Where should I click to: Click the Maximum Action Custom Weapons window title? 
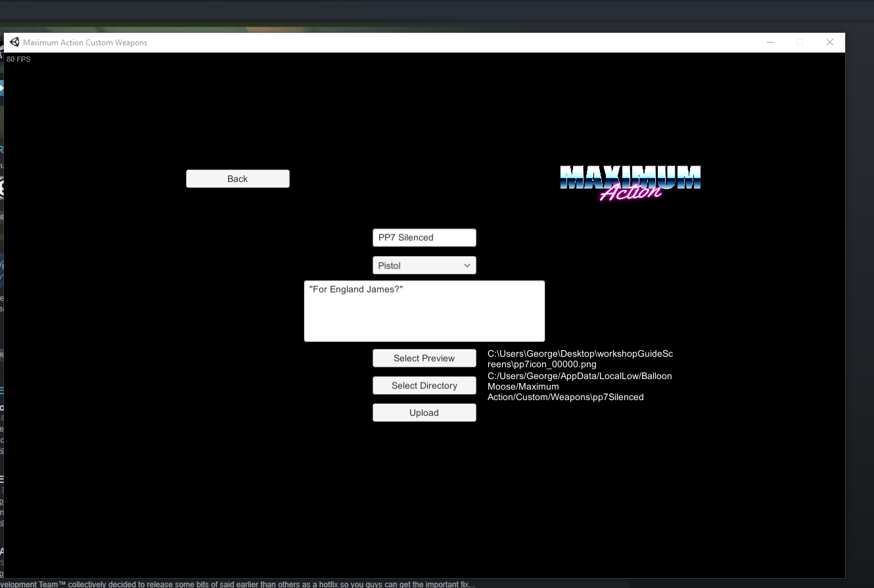(85, 43)
